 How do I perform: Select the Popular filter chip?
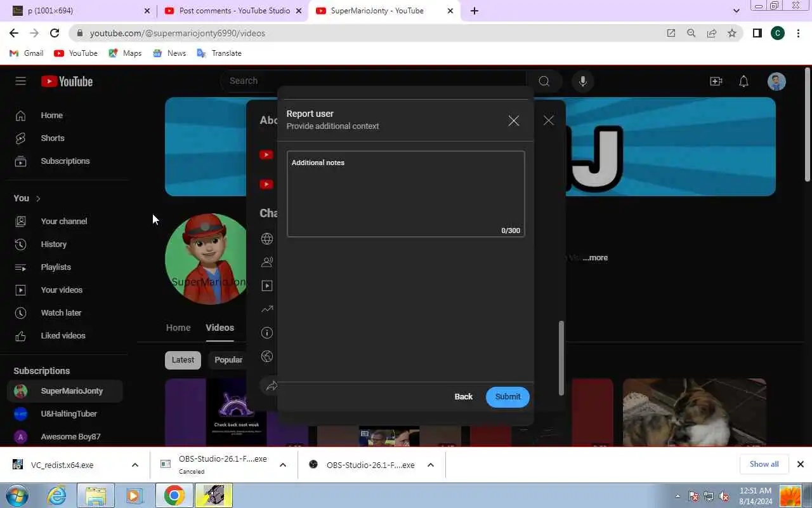pyautogui.click(x=228, y=360)
